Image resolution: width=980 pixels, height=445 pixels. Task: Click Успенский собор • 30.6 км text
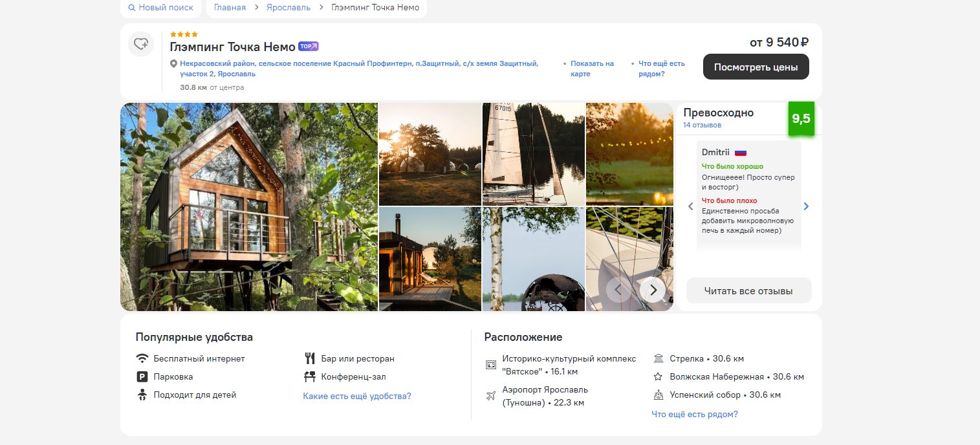[725, 395]
